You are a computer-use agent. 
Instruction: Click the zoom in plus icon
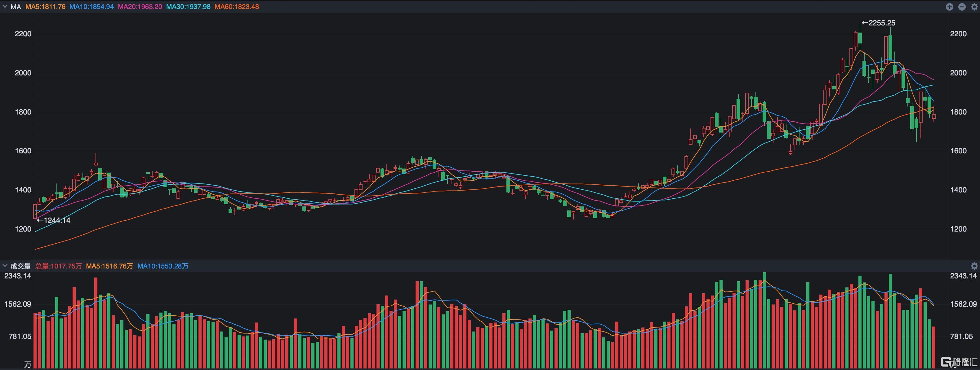[x=950, y=7]
